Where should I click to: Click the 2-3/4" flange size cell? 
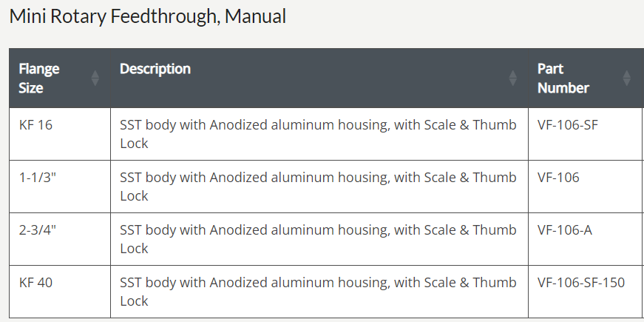pos(60,239)
